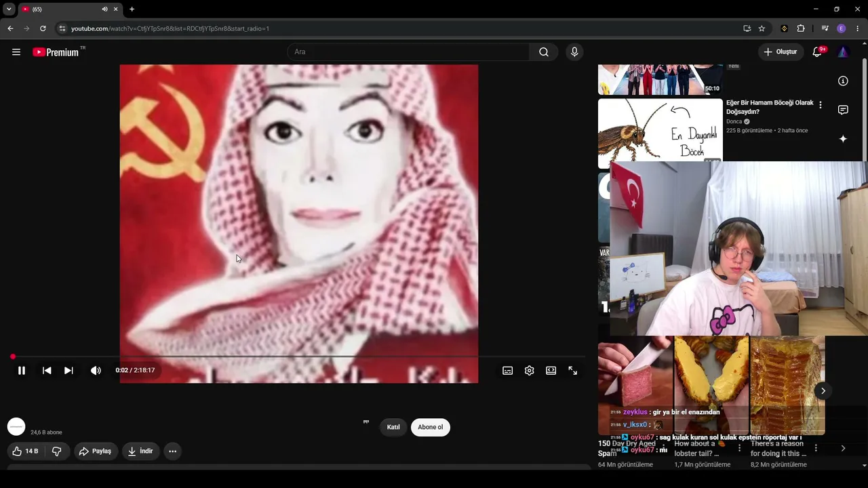The image size is (868, 488).
Task: Open "Eğer Bir Hamam Böceği Olarak Doğsaydın?" title
Action: [770, 107]
